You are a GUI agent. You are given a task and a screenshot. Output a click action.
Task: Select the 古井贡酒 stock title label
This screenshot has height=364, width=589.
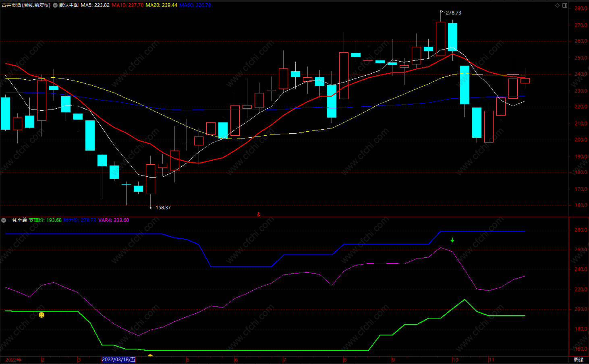tap(26, 5)
